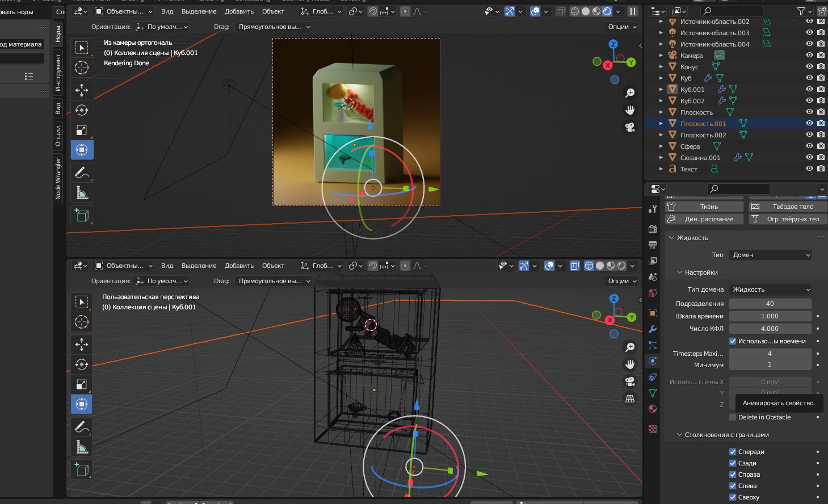828x504 pixels.
Task: Enable the Delete in Obstacle checkbox
Action: point(733,417)
